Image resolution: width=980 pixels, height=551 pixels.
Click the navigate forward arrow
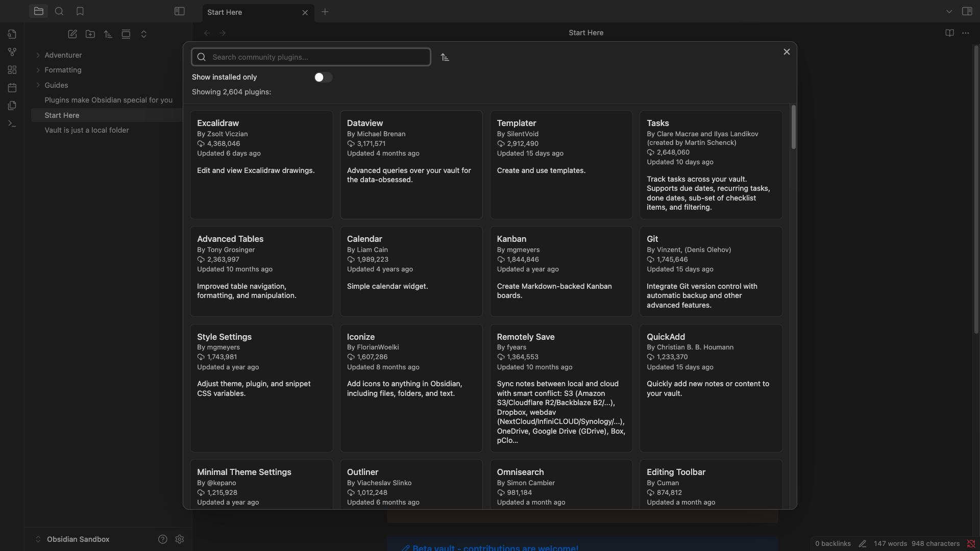tap(223, 33)
